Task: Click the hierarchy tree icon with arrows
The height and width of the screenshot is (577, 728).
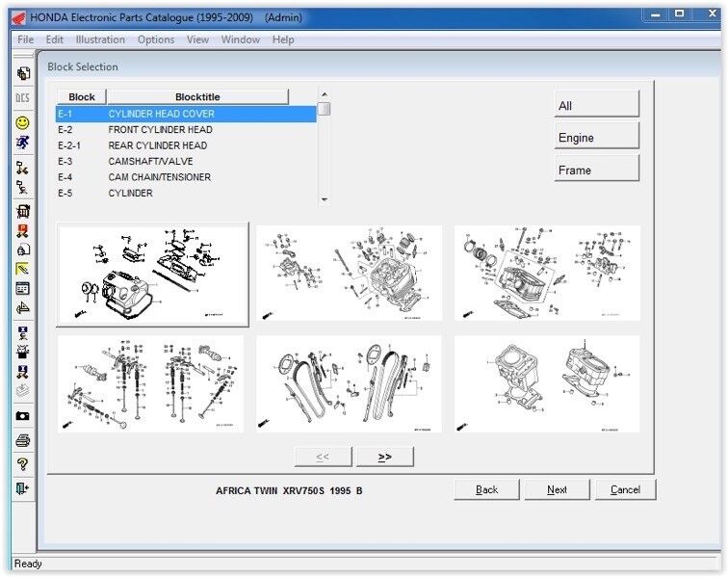Action: pyautogui.click(x=23, y=168)
